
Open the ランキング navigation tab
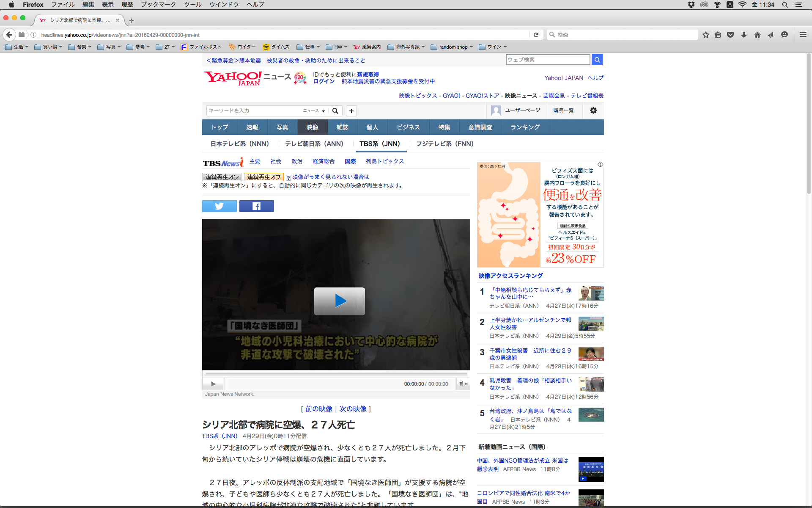(525, 127)
